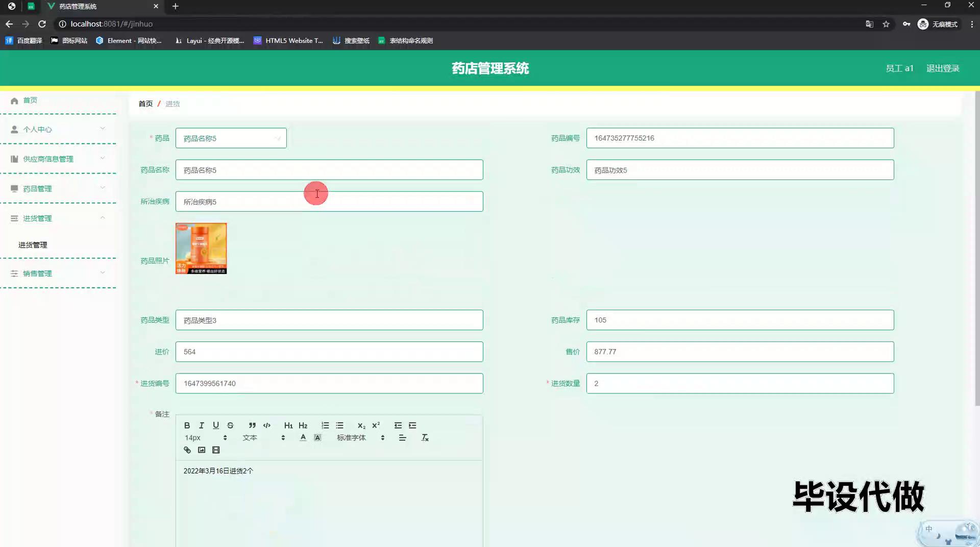Screen dimensions: 980x547
Task: Click the 药品名称 input field
Action: [x=329, y=169]
